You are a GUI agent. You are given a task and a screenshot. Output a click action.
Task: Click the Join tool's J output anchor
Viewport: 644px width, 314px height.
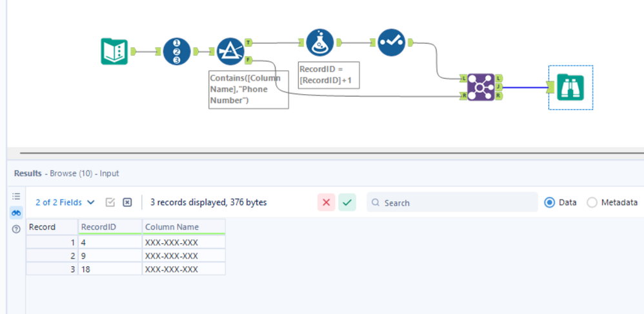point(499,87)
